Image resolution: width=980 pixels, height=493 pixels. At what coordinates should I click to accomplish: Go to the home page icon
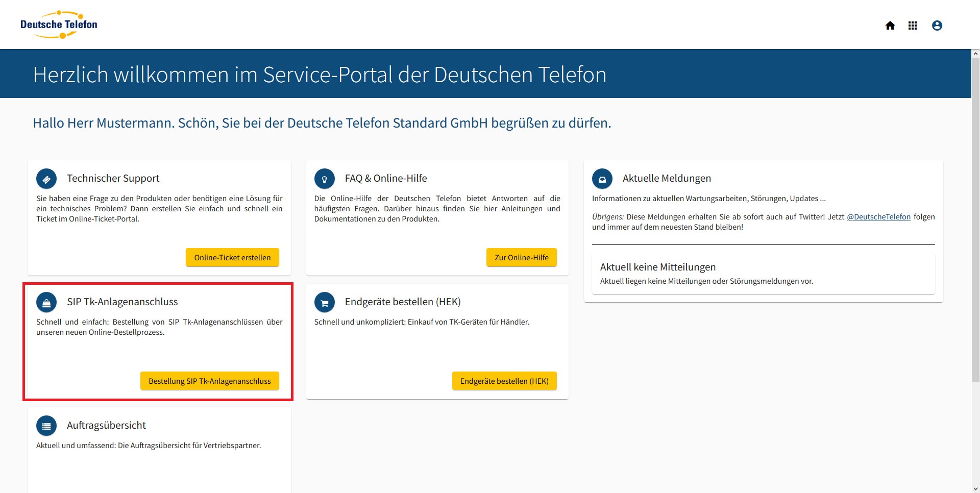890,26
